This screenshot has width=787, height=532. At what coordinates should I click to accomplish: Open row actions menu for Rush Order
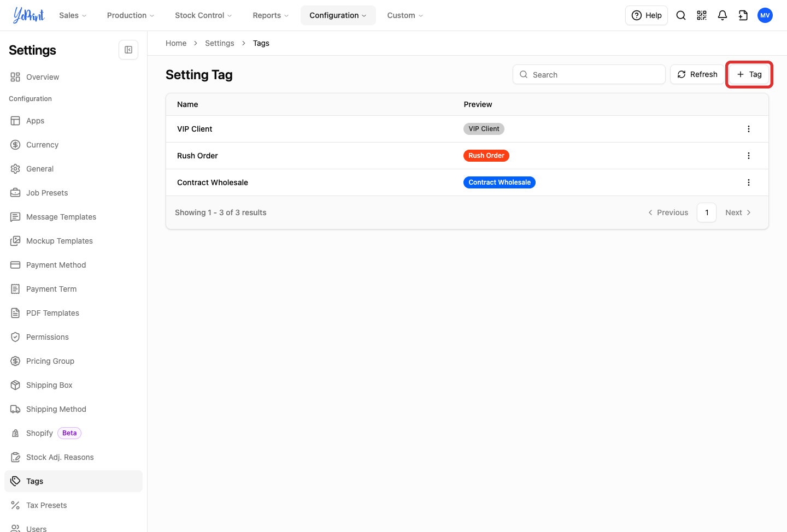749,156
